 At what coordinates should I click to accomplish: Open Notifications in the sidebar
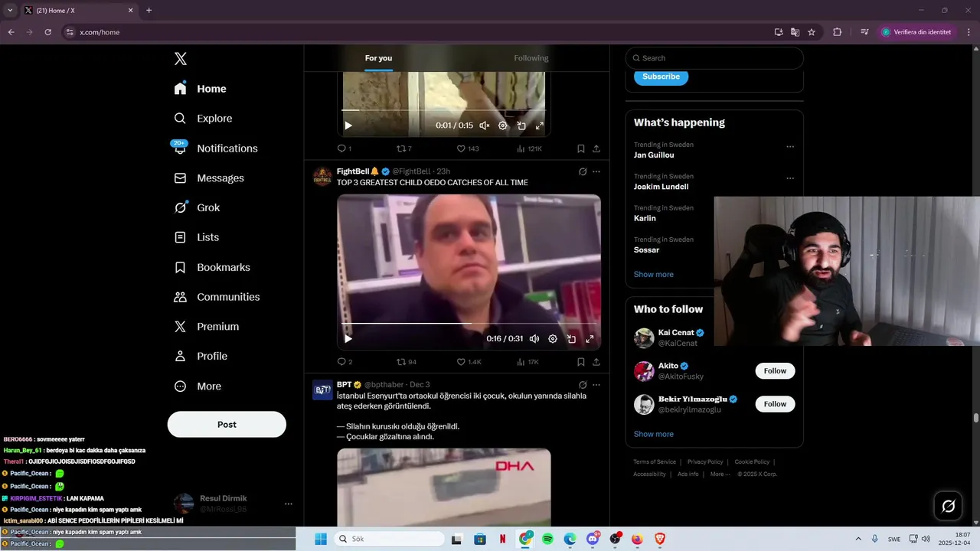coord(216,148)
